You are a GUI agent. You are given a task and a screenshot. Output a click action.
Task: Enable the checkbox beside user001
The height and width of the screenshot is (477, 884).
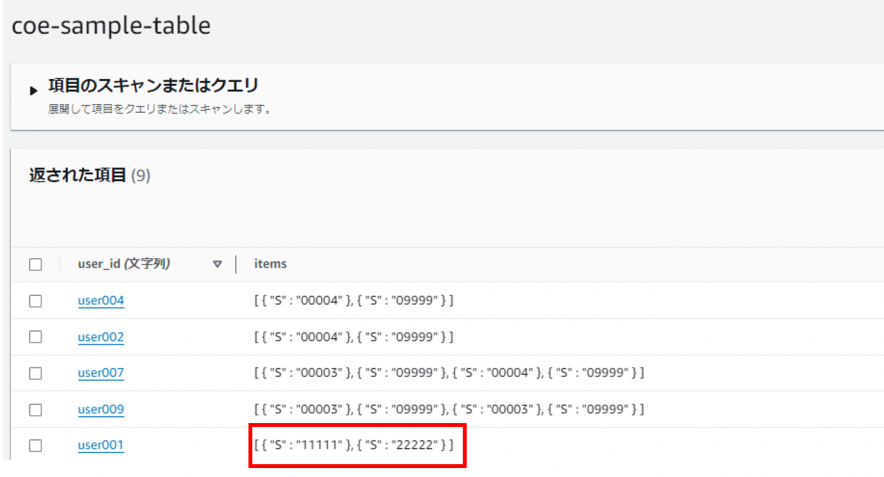point(36,445)
